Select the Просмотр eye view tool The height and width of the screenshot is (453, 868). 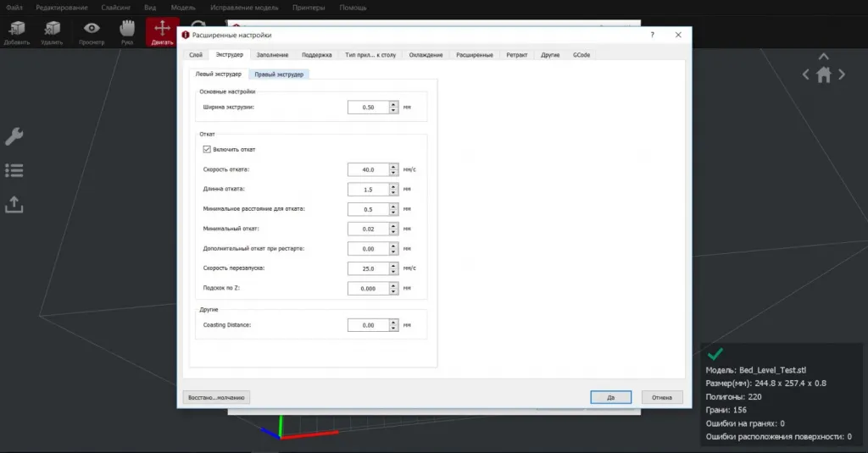pos(91,30)
